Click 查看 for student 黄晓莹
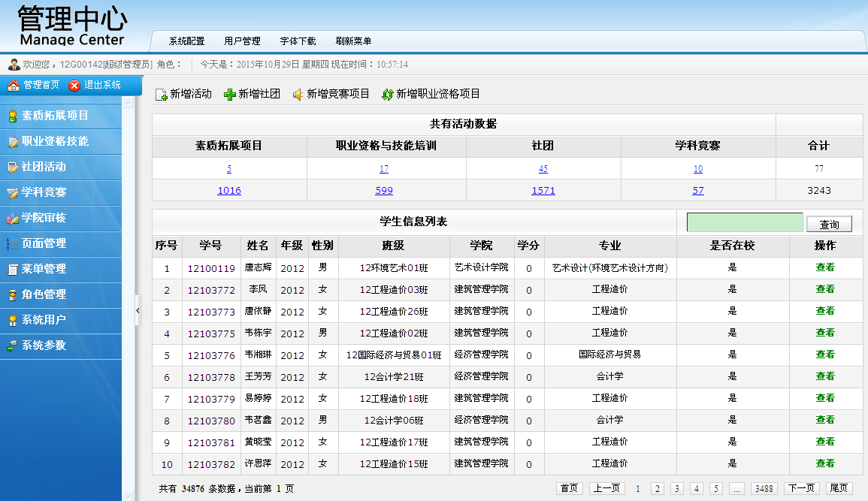The width and height of the screenshot is (868, 501). point(825,442)
